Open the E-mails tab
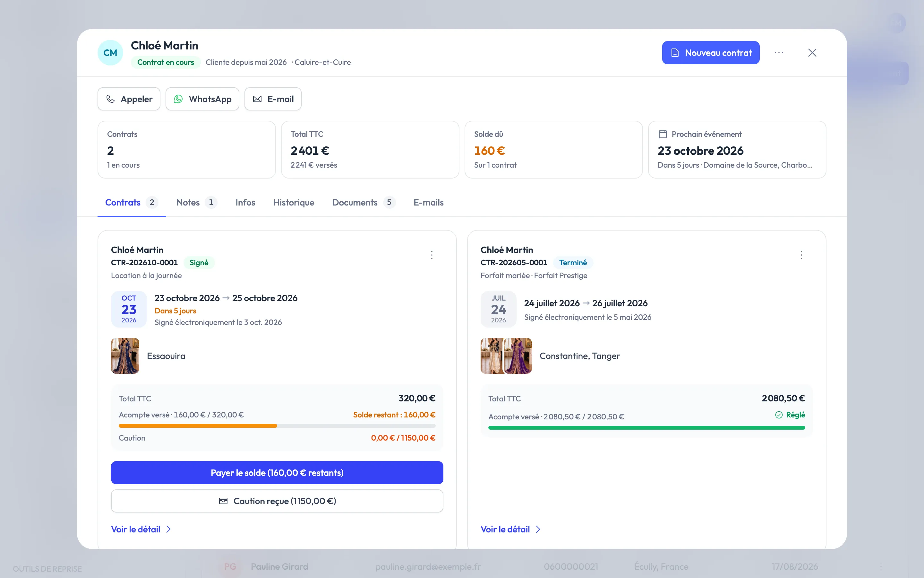 click(428, 203)
